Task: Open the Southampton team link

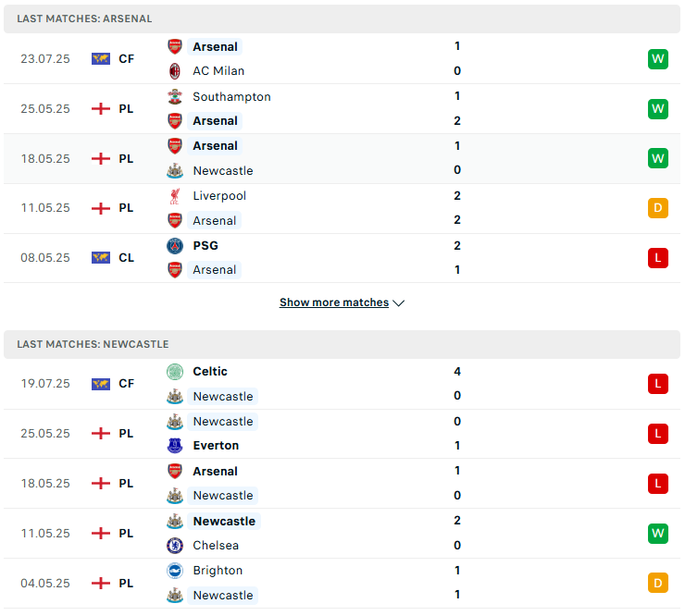Action: [231, 97]
